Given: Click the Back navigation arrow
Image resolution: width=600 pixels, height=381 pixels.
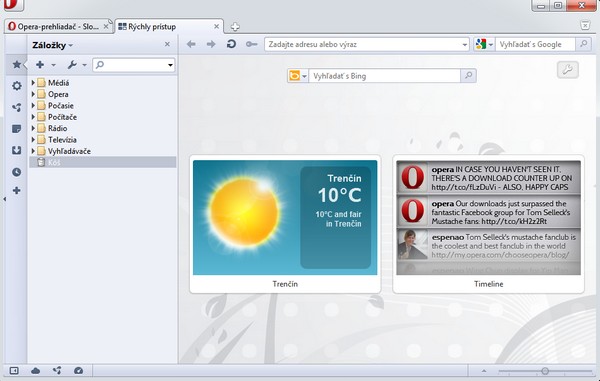Looking at the screenshot, I should (x=191, y=44).
